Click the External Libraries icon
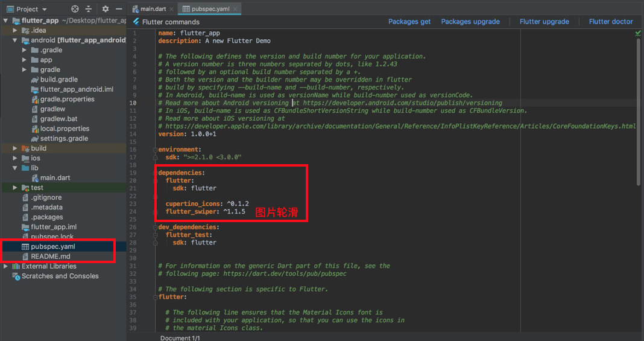Viewport: 644px width, 341px height. click(16, 266)
